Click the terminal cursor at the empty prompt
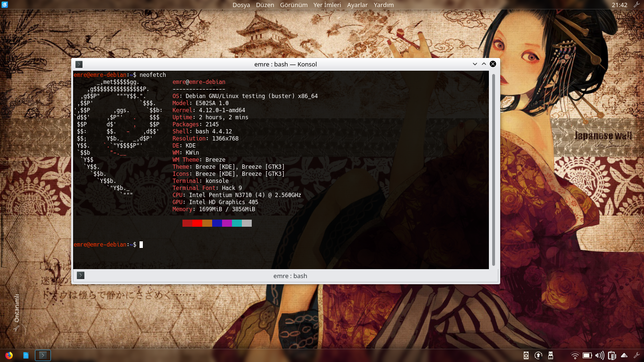This screenshot has width=644, height=362. [141, 245]
